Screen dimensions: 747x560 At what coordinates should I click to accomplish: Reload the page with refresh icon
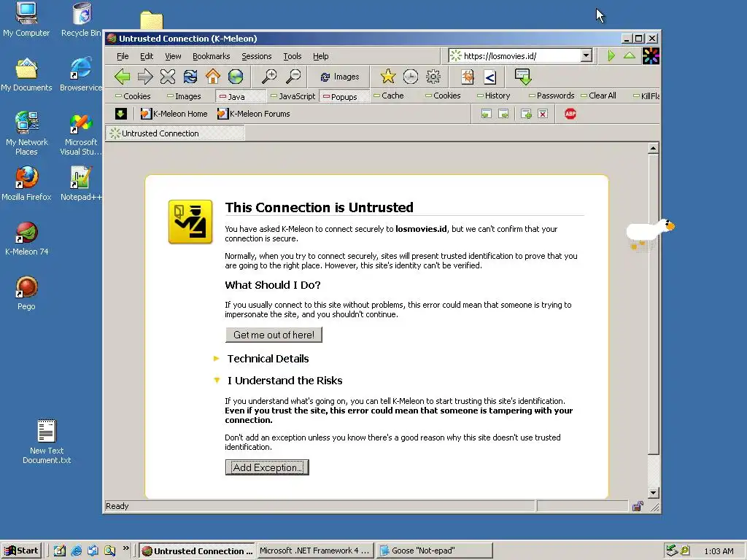tap(190, 77)
